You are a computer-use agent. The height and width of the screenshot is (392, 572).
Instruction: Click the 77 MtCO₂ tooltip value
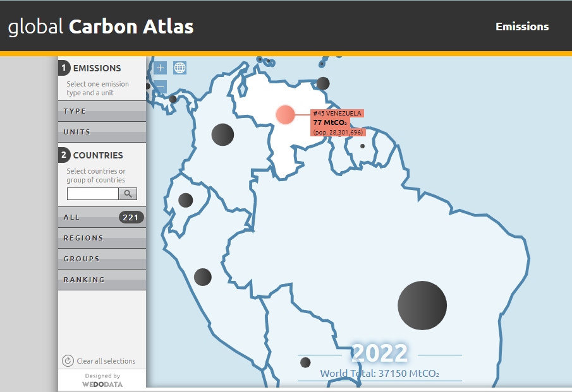coord(330,122)
